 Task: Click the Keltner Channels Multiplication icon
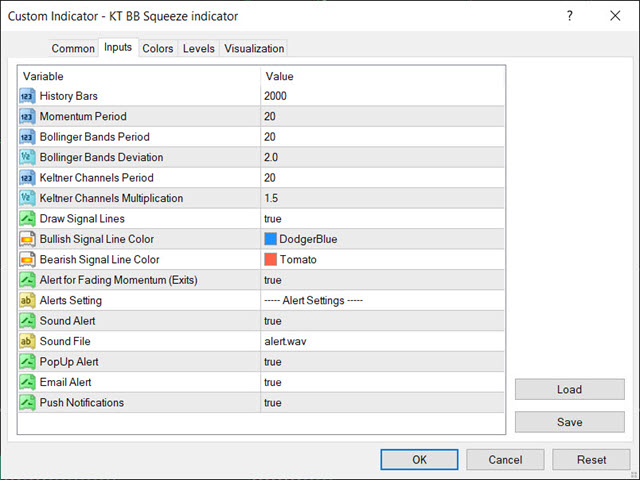27,198
